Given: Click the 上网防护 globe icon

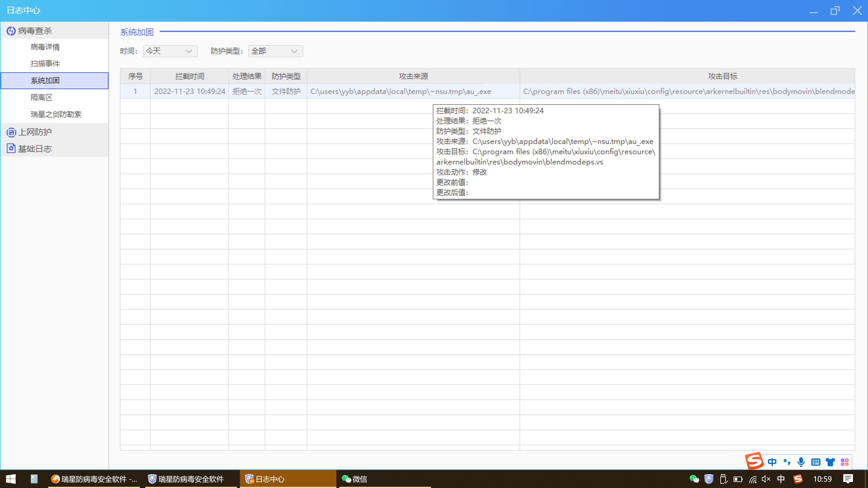Looking at the screenshot, I should (11, 132).
